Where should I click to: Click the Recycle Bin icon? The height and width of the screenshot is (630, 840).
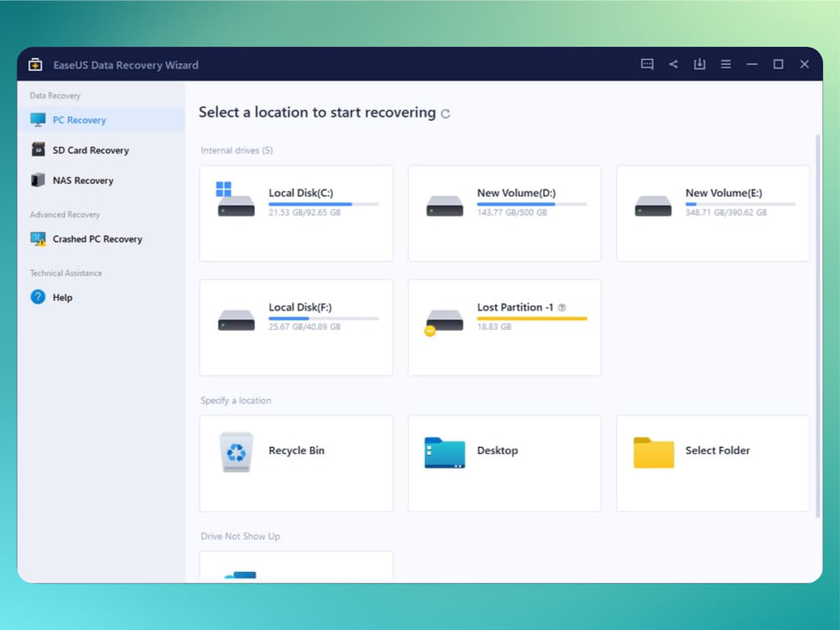(236, 453)
